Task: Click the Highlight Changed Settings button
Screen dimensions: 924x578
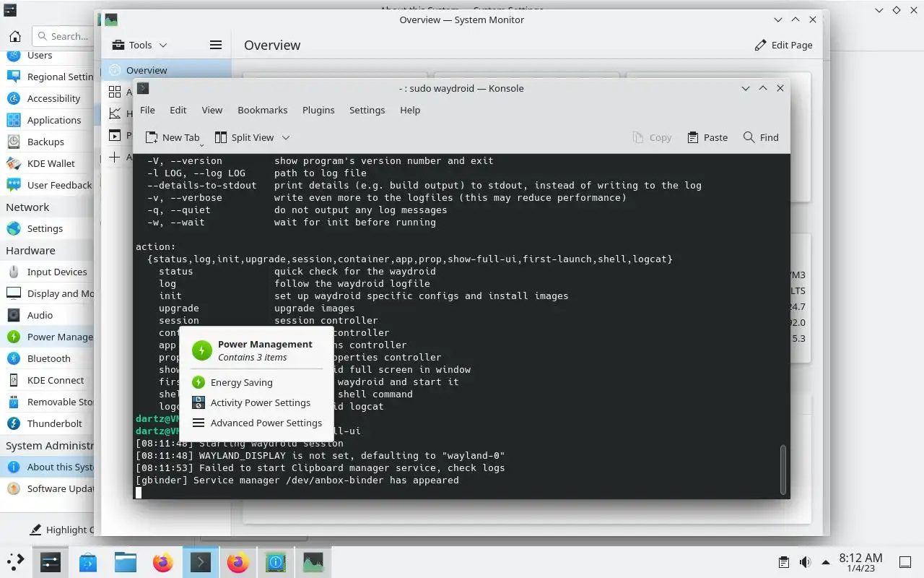Action: (61, 530)
